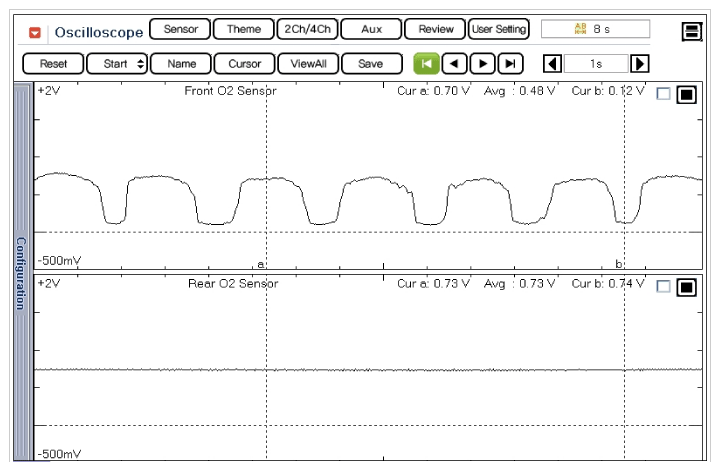Increase the 1s time base
This screenshot has height=471, width=720.
pyautogui.click(x=640, y=64)
